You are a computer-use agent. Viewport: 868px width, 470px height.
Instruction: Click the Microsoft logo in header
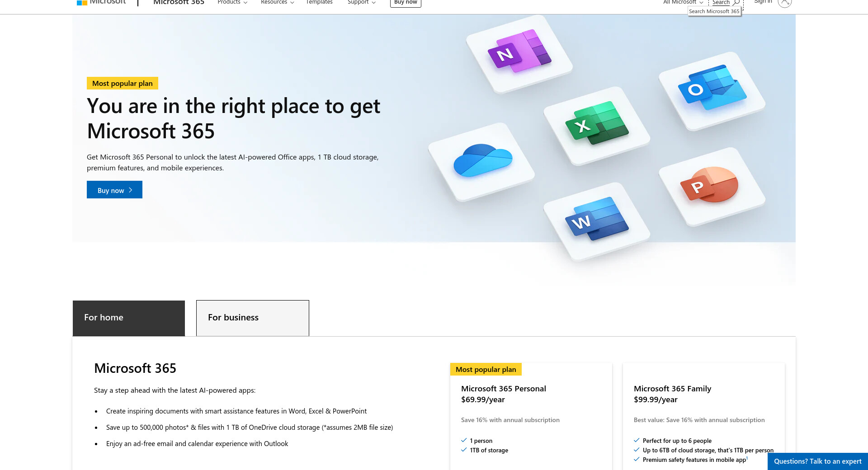[x=101, y=2]
